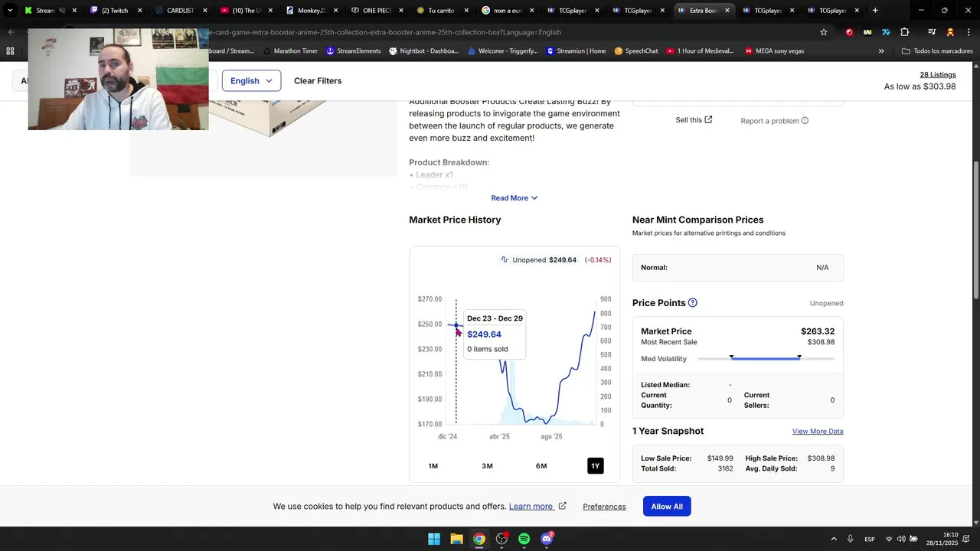
Task: Open the MEGA sony vegas bookmark
Action: (774, 51)
